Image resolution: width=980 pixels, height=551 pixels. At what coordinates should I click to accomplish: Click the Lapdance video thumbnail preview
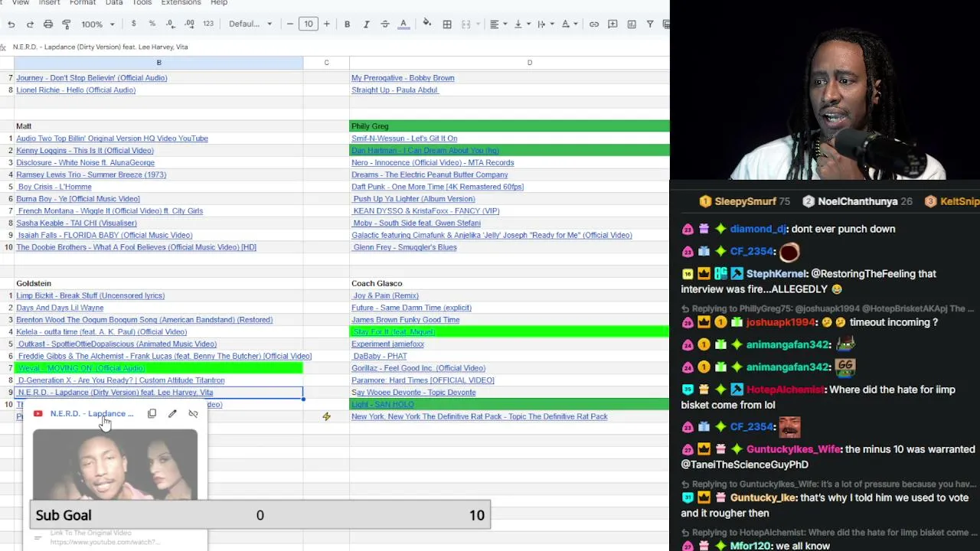point(115,465)
